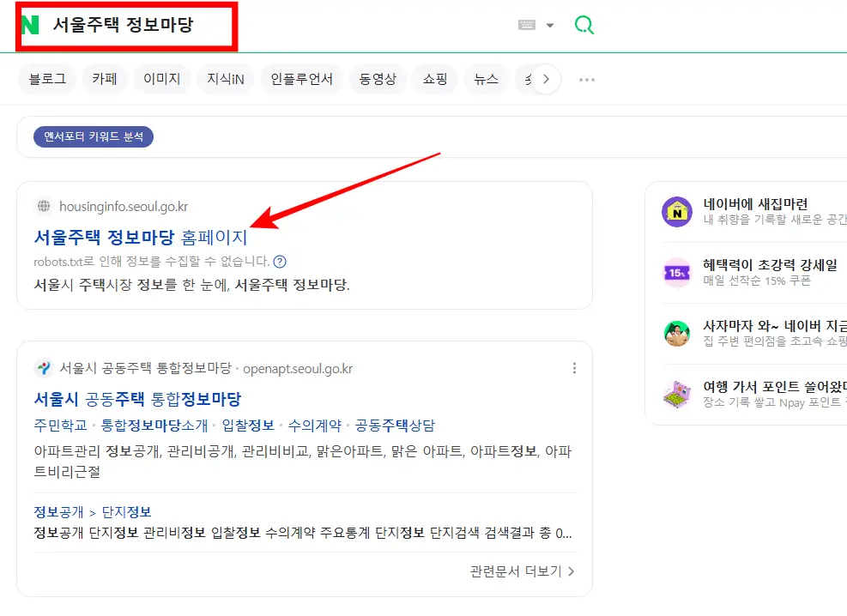Screen dimensions: 847x616
Task: Switch to the 쇼핑 tab
Action: pyautogui.click(x=435, y=80)
